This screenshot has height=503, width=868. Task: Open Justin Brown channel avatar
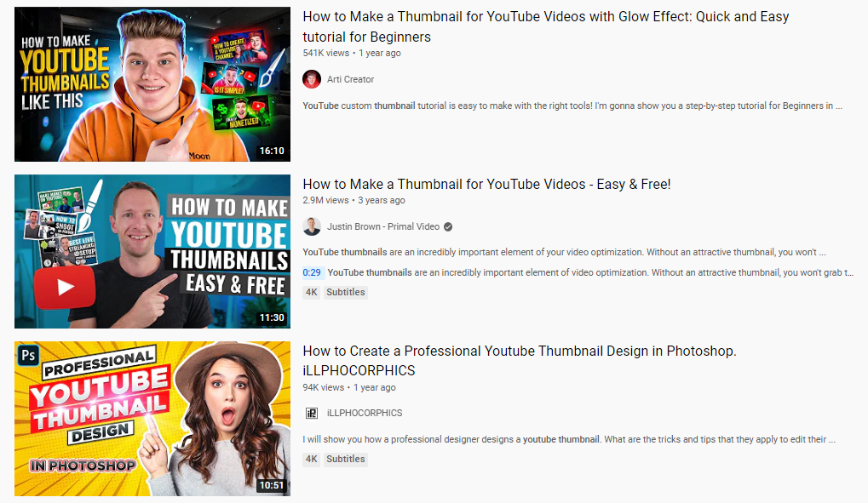312,226
